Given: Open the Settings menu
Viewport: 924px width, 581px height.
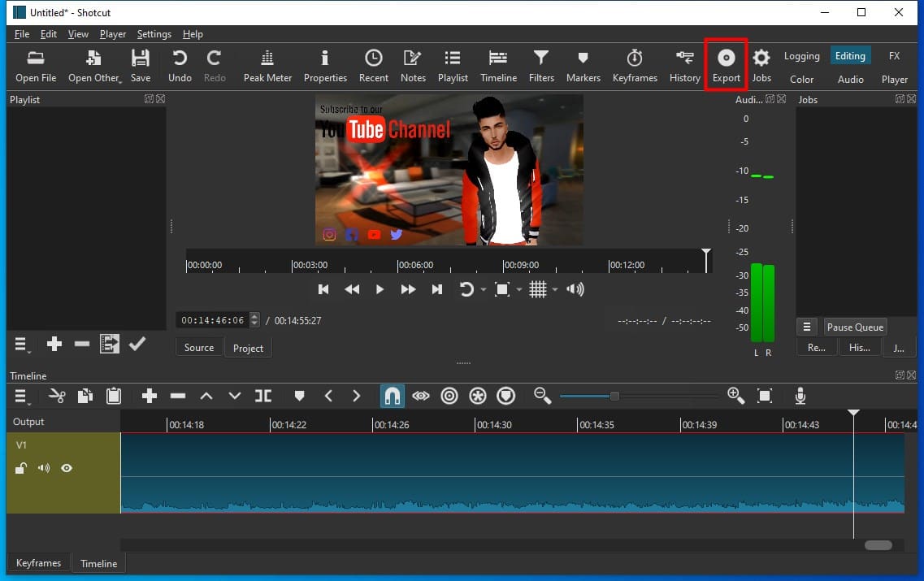Looking at the screenshot, I should click(154, 34).
